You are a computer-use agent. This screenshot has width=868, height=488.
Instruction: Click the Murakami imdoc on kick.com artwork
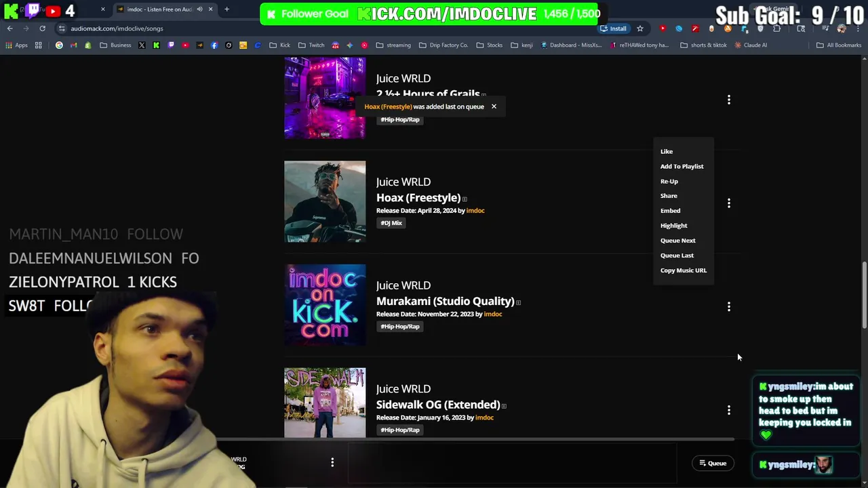click(325, 305)
